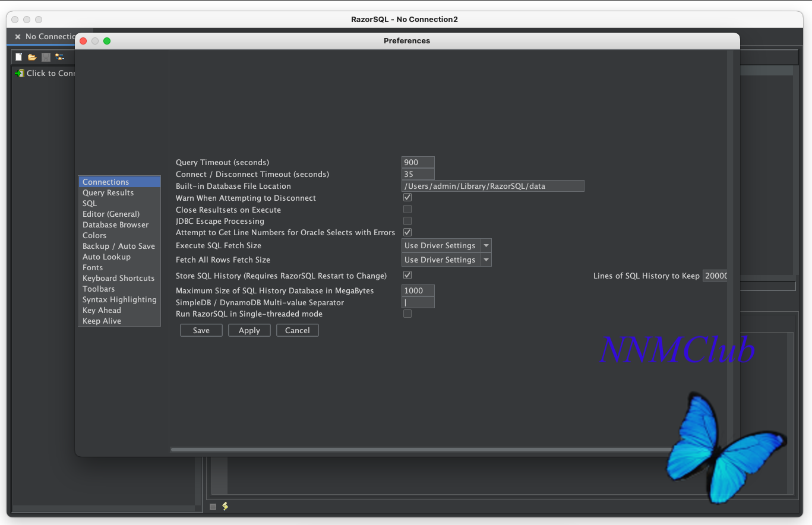812x525 pixels.
Task: Click the new file icon in the main toolbar
Action: pos(18,57)
